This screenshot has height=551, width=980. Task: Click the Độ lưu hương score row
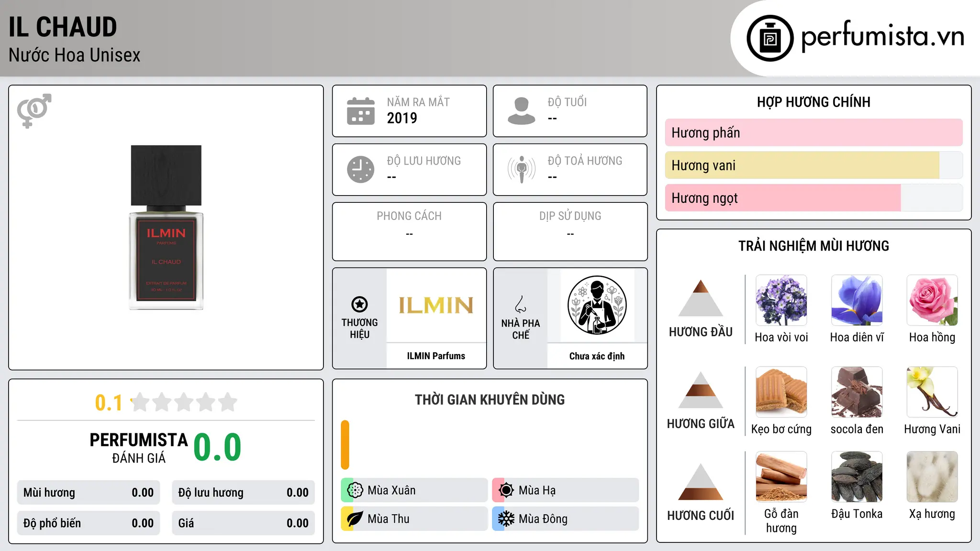[243, 493]
